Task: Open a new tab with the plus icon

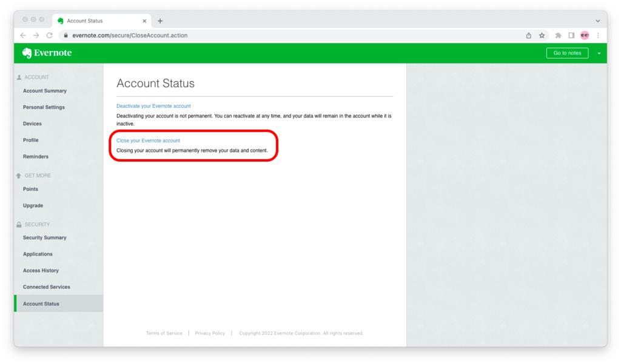Action: tap(160, 21)
